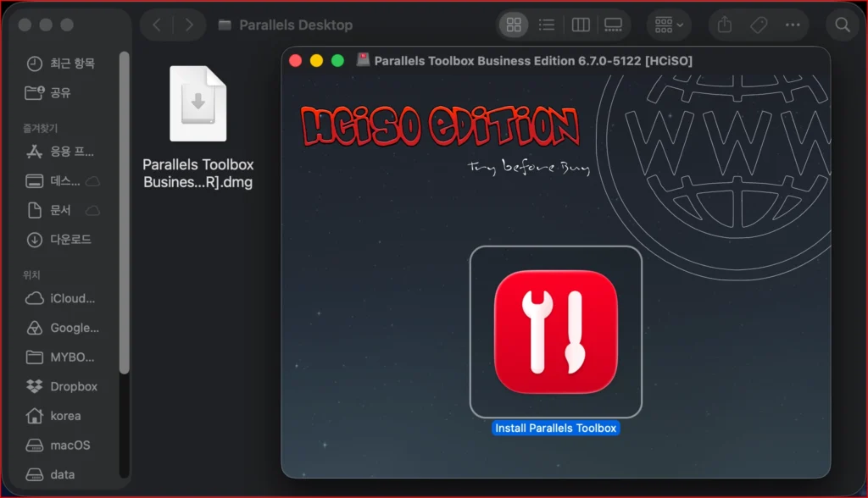The width and height of the screenshot is (868, 498).
Task: Click the Tags icon in Finder toolbar
Action: coord(759,25)
